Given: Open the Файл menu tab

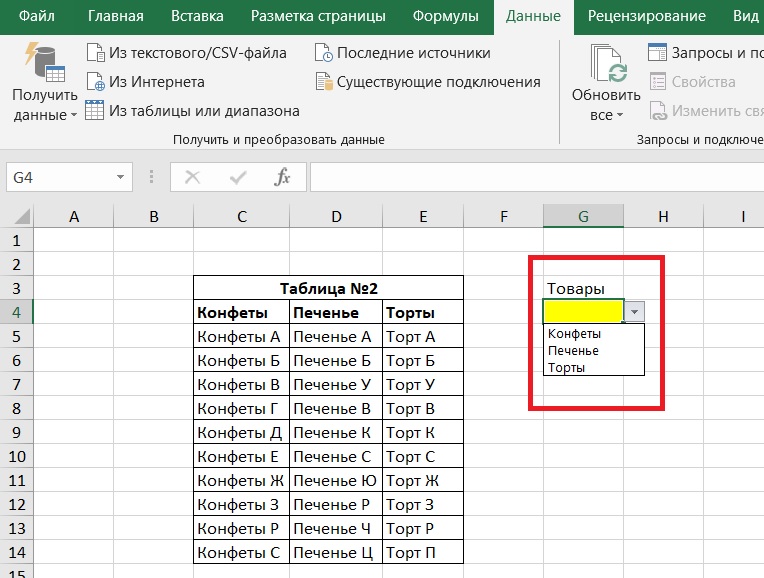Looking at the screenshot, I should [x=37, y=16].
